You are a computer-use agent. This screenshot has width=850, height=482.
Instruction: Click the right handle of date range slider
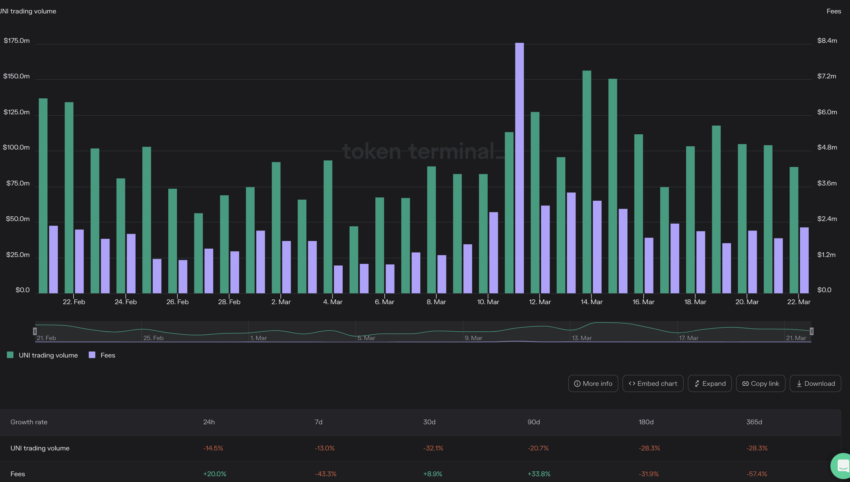point(811,330)
